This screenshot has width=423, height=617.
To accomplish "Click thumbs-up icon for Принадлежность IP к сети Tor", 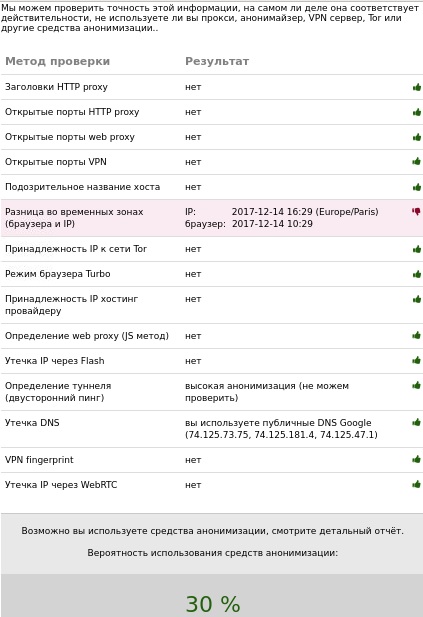I will pos(417,249).
